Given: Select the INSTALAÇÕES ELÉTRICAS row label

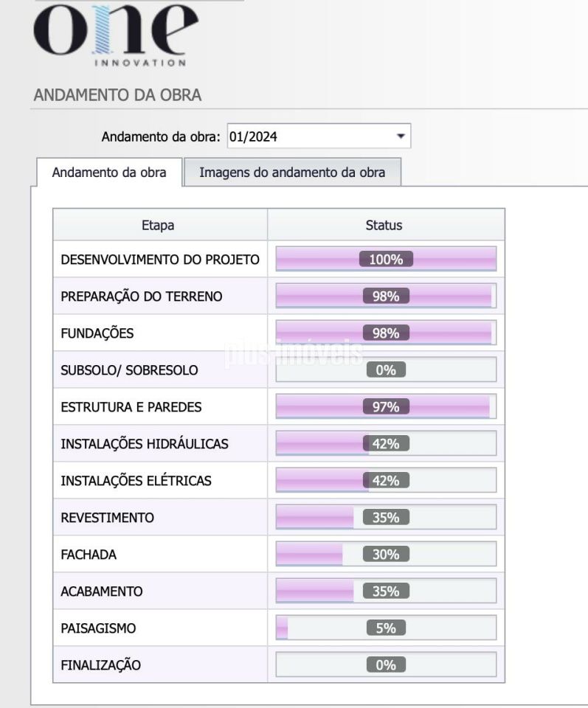Looking at the screenshot, I should 136,480.
